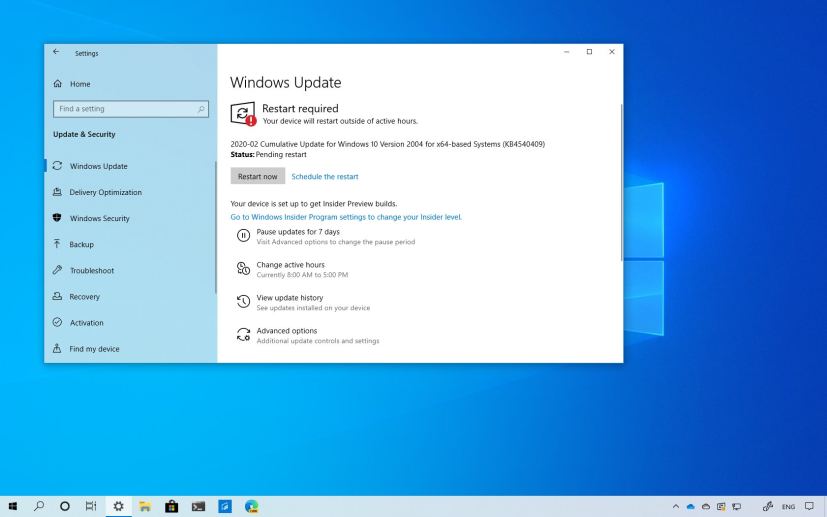Open Windows Insider Program settings link
This screenshot has width=827, height=517.
point(346,217)
